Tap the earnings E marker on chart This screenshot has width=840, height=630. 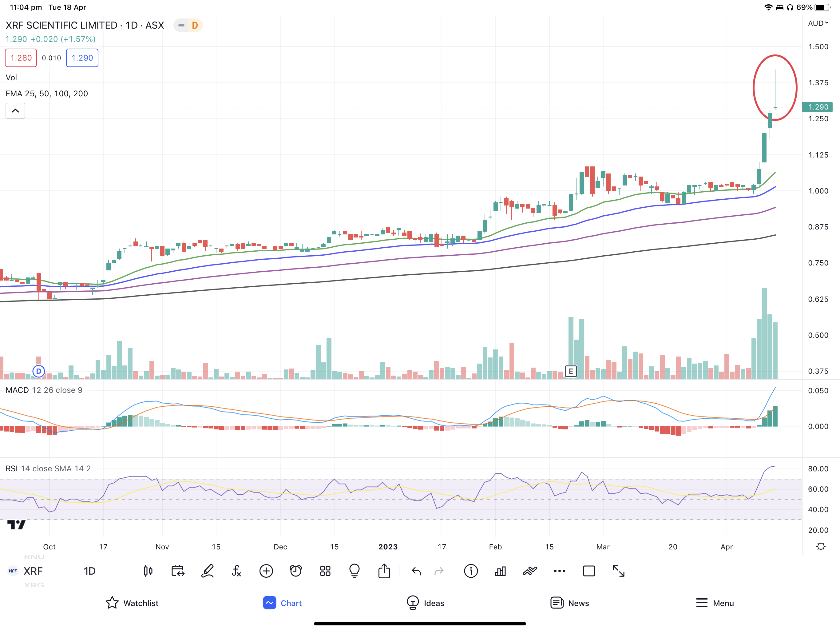[x=571, y=371]
